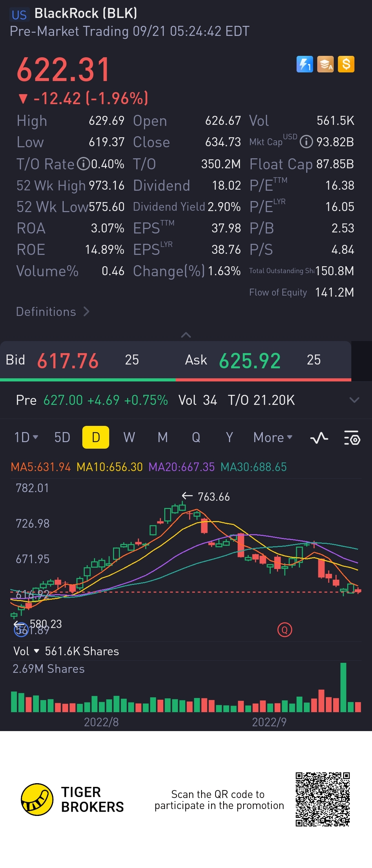Tap the blue lightning bolt icon
Image resolution: width=372 pixels, height=868 pixels.
[x=305, y=64]
